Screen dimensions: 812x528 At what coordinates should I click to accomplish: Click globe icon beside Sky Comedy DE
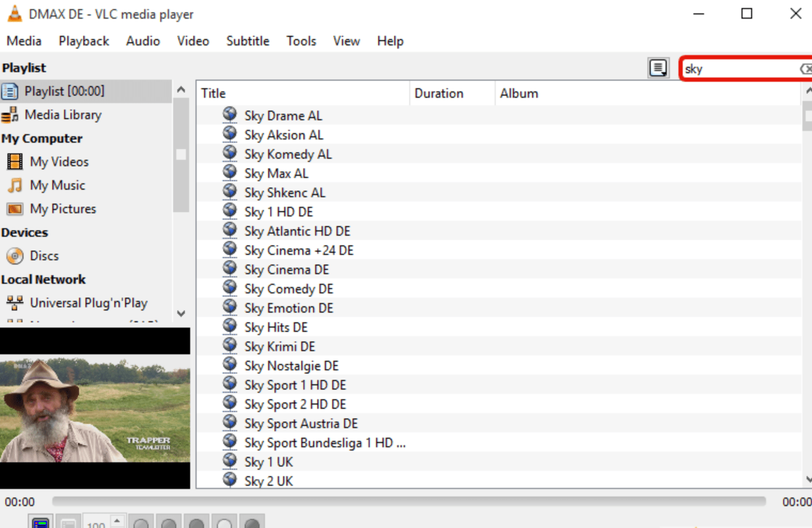coord(230,288)
